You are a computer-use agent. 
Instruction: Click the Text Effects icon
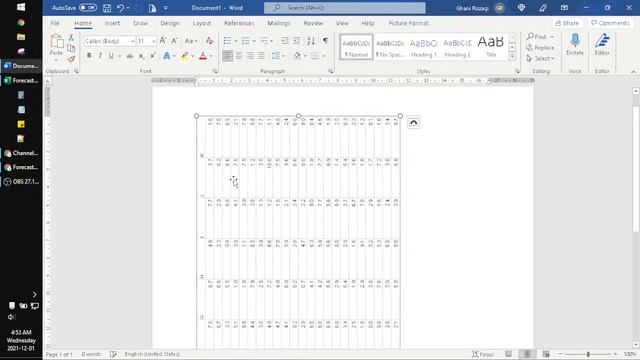(x=167, y=56)
